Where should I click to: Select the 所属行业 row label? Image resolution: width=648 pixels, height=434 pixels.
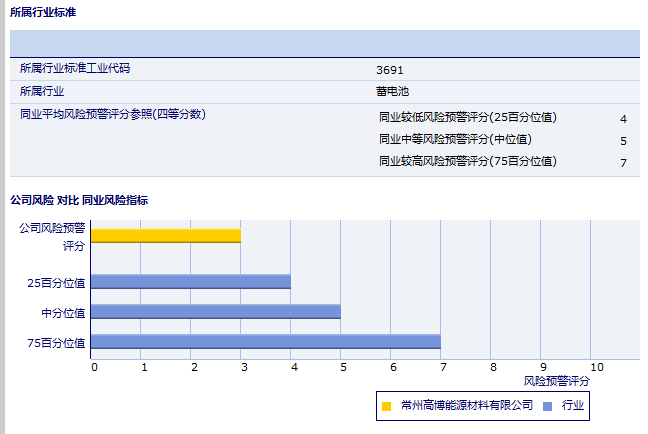click(x=42, y=91)
